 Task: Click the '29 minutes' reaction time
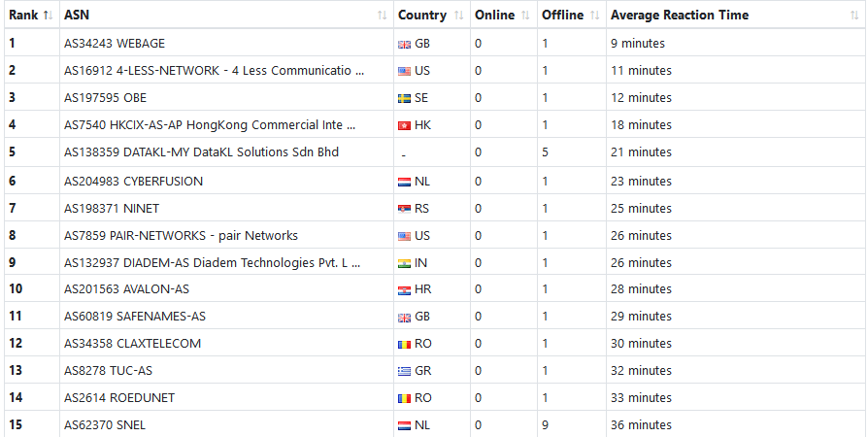click(641, 317)
